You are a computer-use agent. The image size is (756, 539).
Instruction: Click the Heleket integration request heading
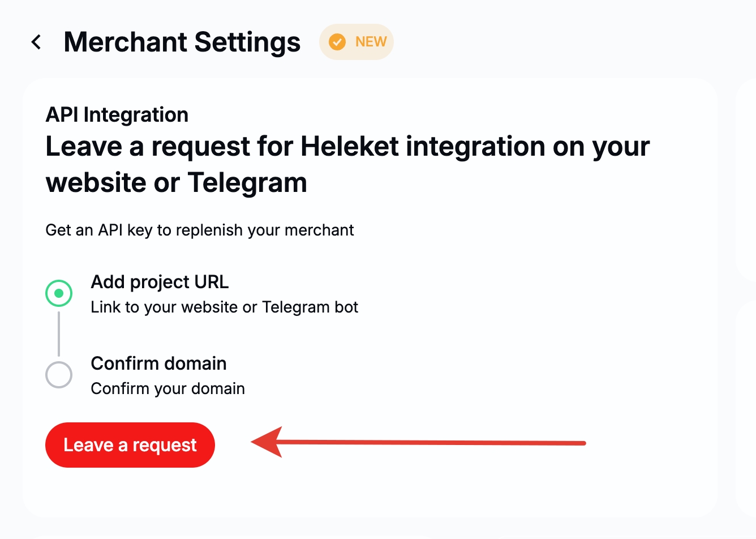pyautogui.click(x=347, y=164)
